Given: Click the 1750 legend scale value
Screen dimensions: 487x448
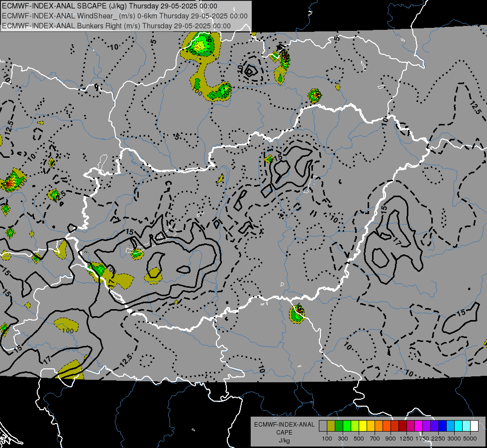Looking at the screenshot, I should pyautogui.click(x=422, y=439).
